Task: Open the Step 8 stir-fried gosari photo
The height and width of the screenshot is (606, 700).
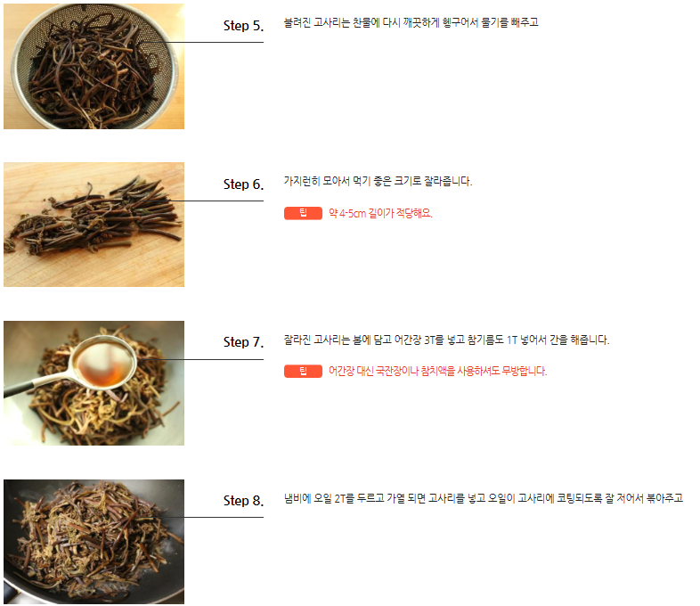Action: [x=94, y=542]
